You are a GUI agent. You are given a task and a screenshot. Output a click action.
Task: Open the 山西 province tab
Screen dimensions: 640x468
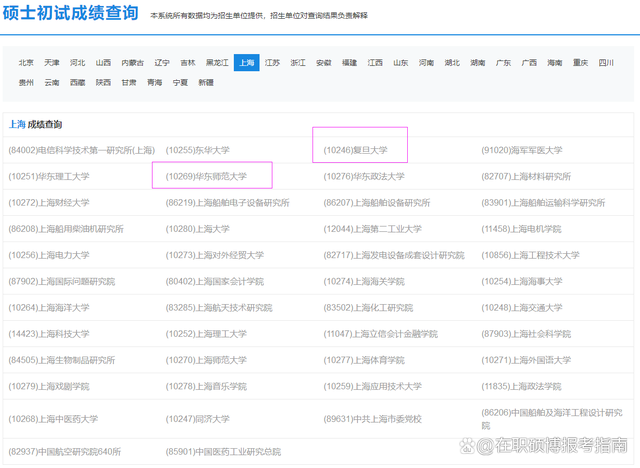tap(103, 62)
